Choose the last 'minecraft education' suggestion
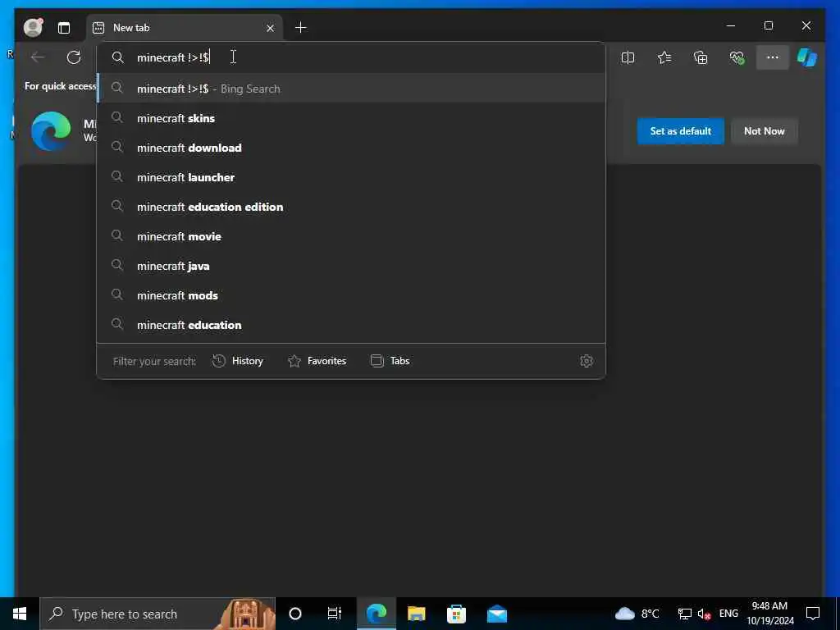 (x=351, y=325)
